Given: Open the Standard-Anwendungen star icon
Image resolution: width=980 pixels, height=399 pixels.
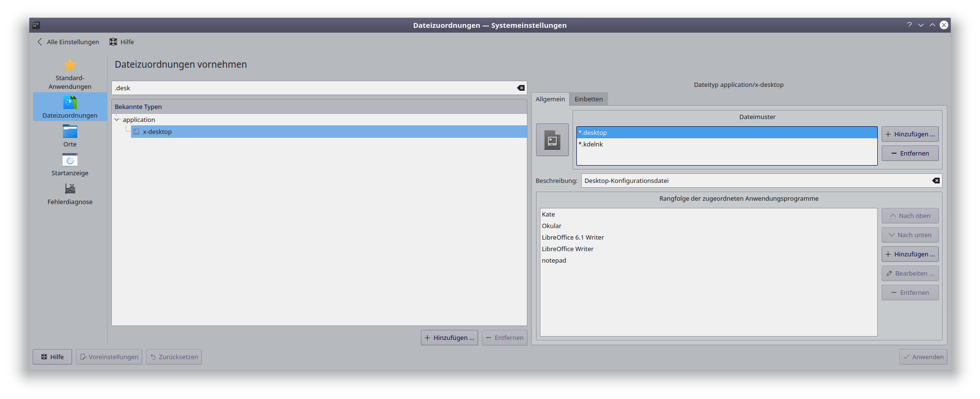Looking at the screenshot, I should [x=70, y=65].
